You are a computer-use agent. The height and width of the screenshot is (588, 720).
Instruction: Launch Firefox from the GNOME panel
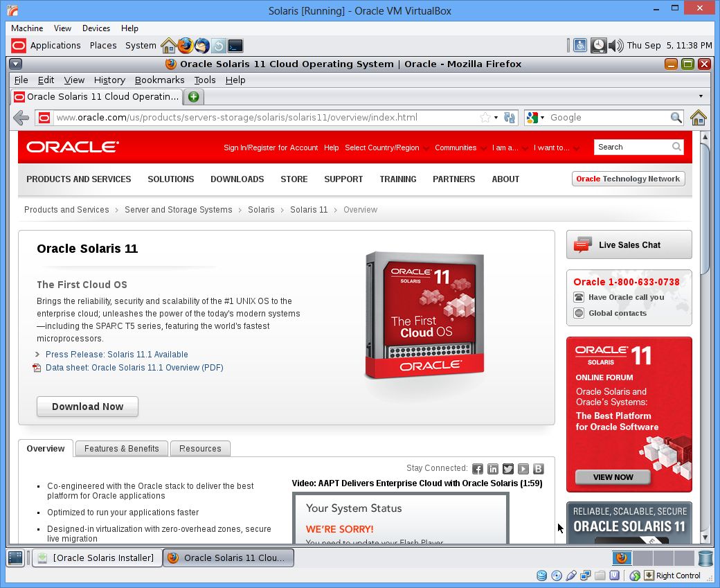click(x=185, y=46)
